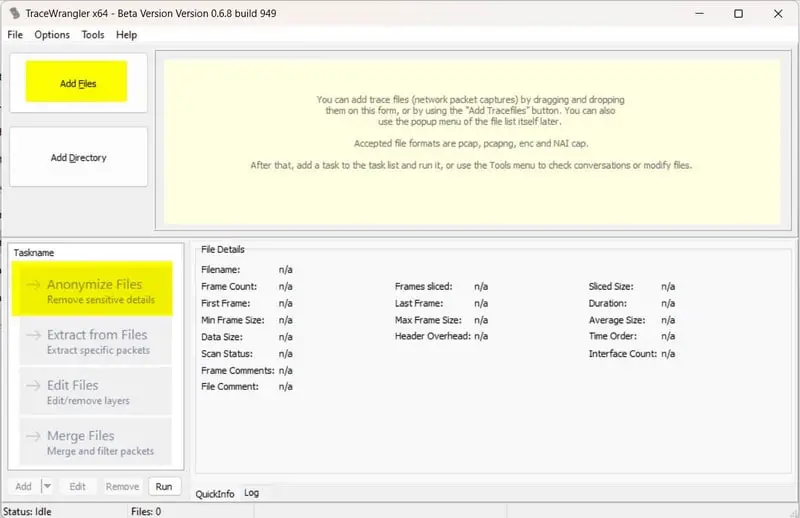Click the yellow file drop hint area
Screen dimensions: 800x518
472,142
